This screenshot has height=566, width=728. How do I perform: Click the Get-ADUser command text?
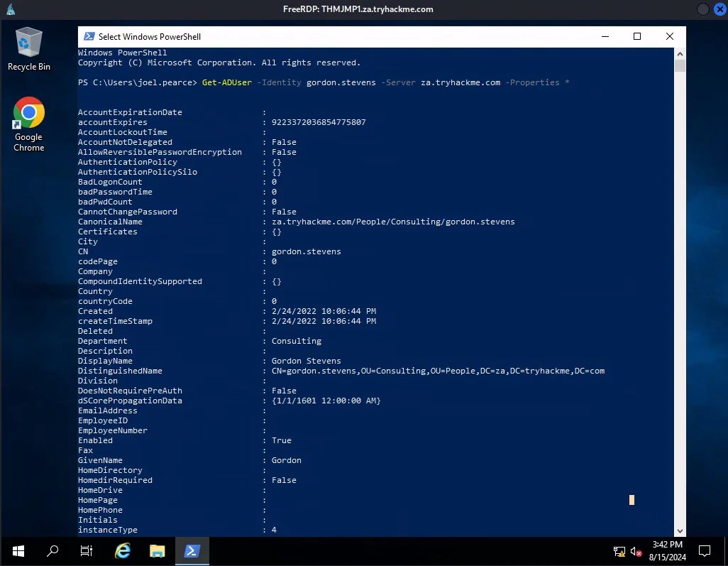pos(226,82)
